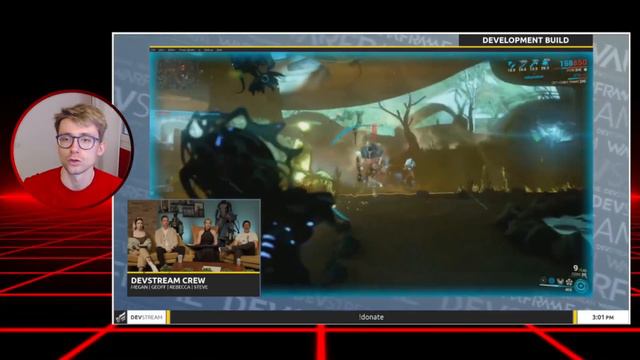Click the Warframe logo icon beside DEVSTREAM label

click(x=121, y=317)
